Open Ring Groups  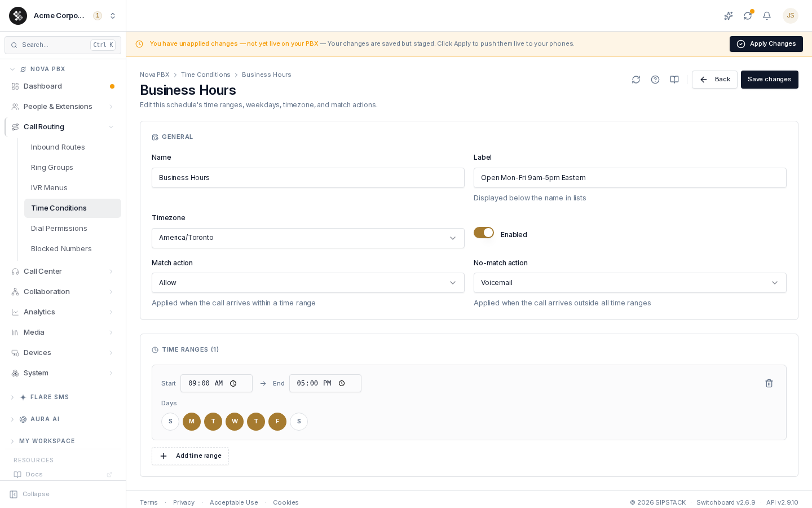(72, 168)
